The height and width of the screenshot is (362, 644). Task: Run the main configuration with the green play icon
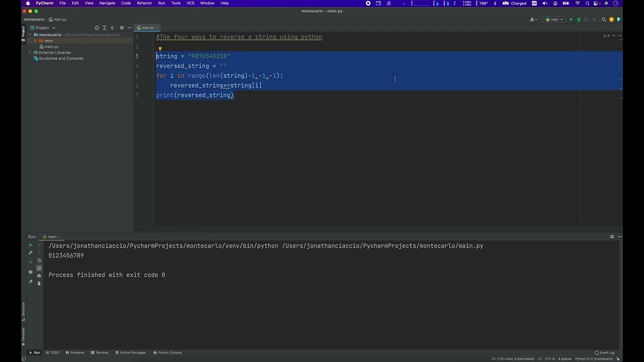coord(571,20)
